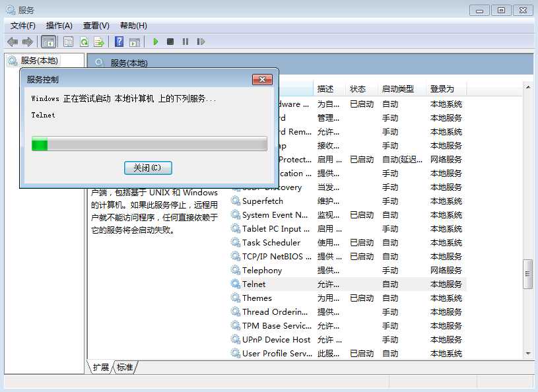Open Help with the question mark icon
The image size is (538, 392).
(x=119, y=42)
